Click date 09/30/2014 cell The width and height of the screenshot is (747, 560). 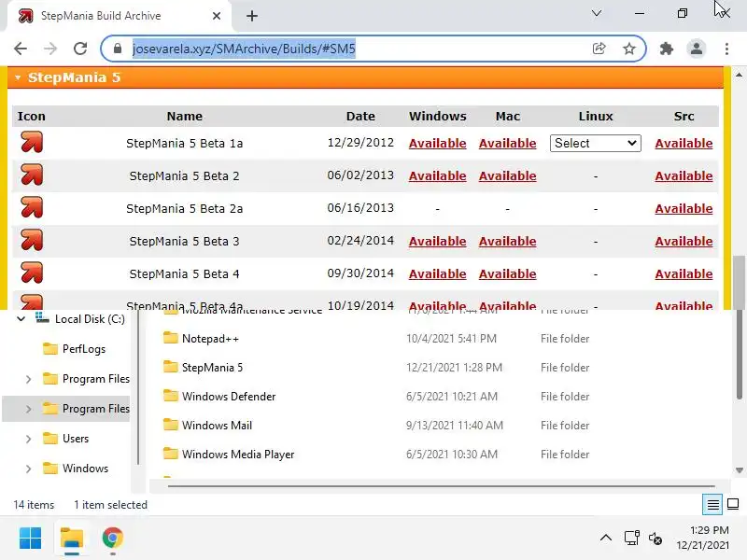[360, 273]
